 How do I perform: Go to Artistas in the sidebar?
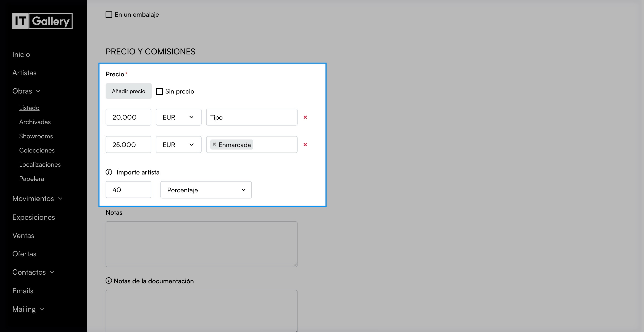[x=24, y=73]
